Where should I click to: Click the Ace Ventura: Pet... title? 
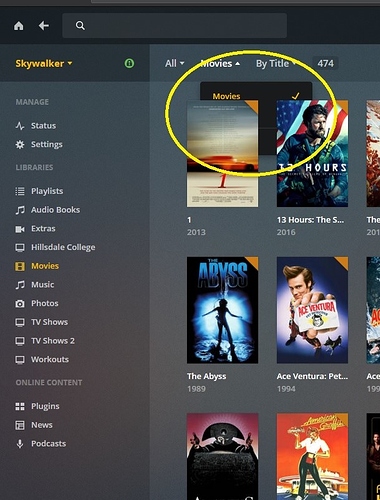312,376
